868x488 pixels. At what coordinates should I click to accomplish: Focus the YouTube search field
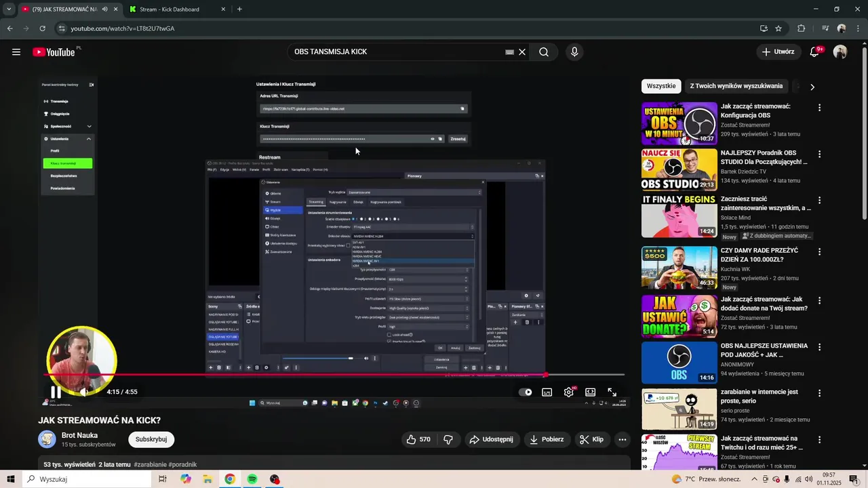pyautogui.click(x=397, y=52)
